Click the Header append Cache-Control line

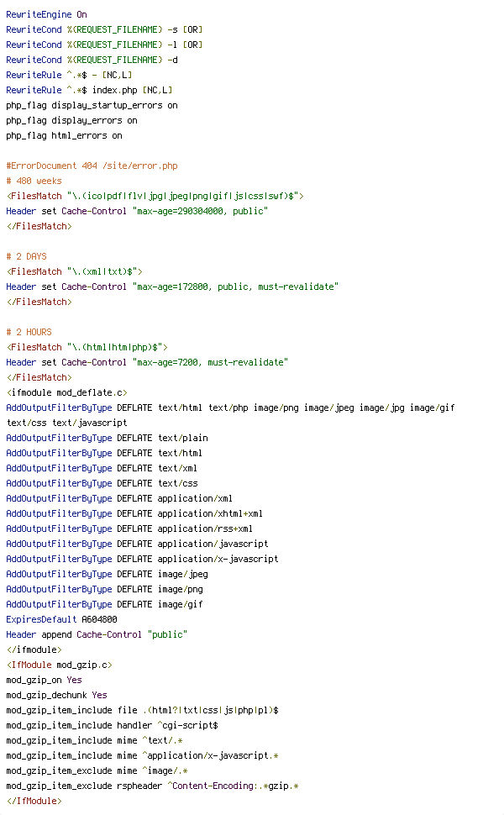coord(97,634)
